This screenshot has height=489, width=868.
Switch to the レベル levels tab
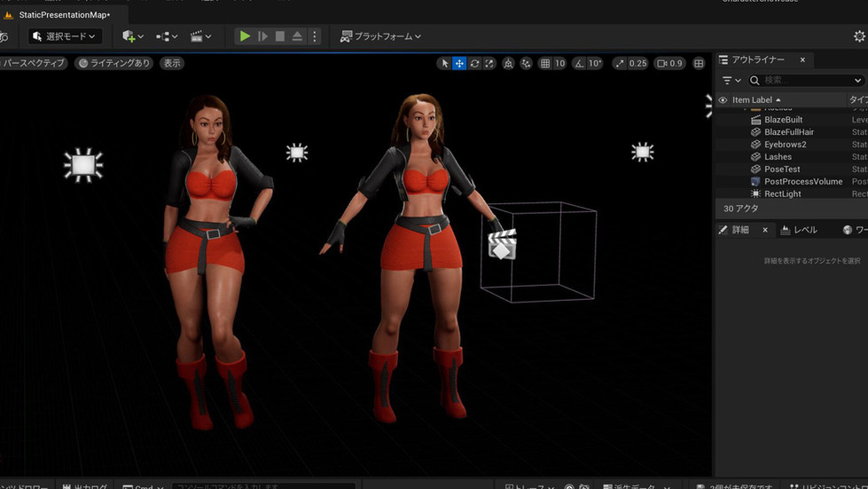[x=799, y=230]
